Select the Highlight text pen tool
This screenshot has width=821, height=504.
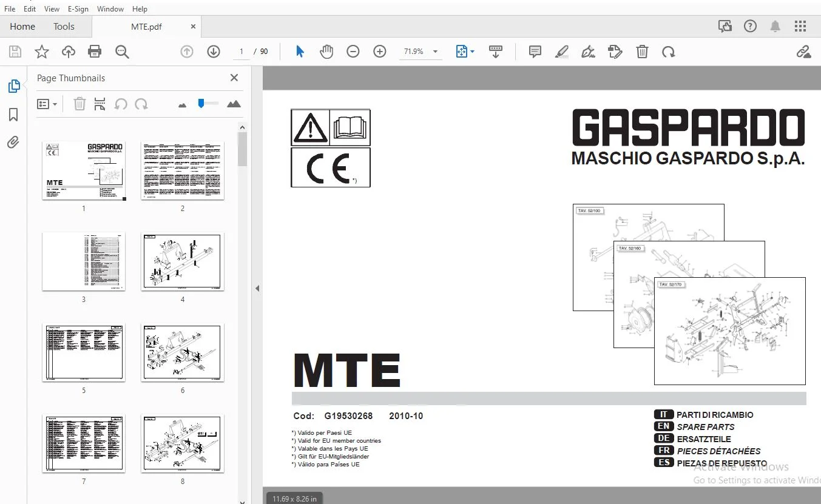click(x=562, y=52)
